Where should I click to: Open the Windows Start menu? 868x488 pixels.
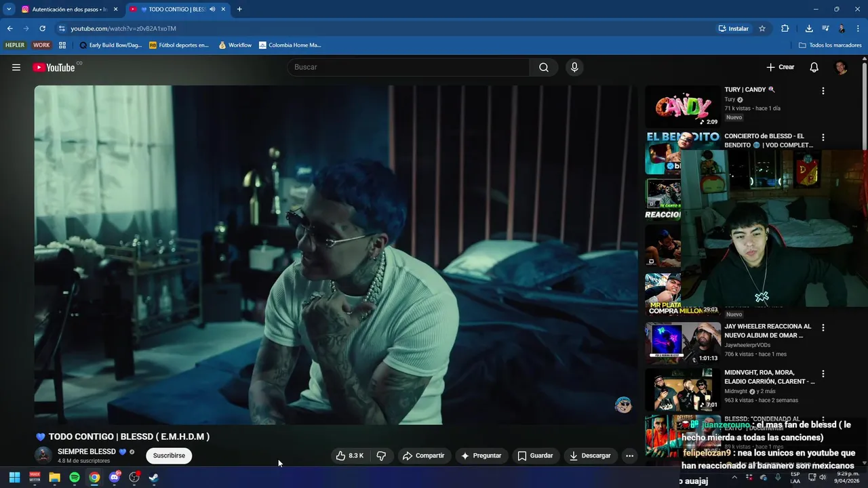14,477
